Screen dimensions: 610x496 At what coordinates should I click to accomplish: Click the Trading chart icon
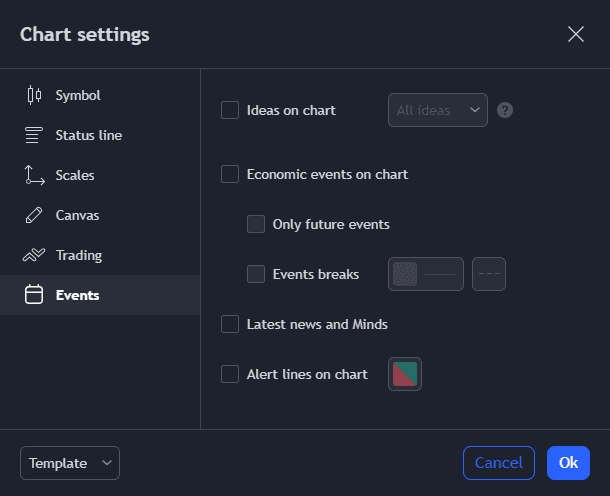click(34, 255)
